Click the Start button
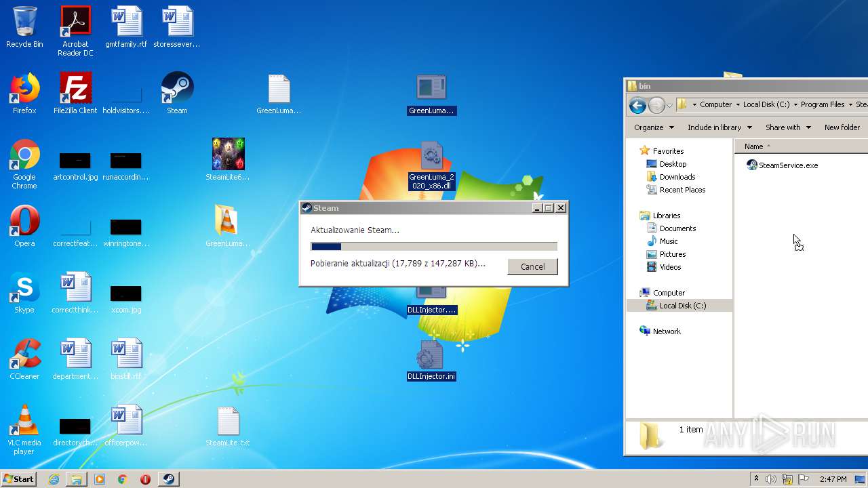This screenshot has width=868, height=488. [x=18, y=479]
